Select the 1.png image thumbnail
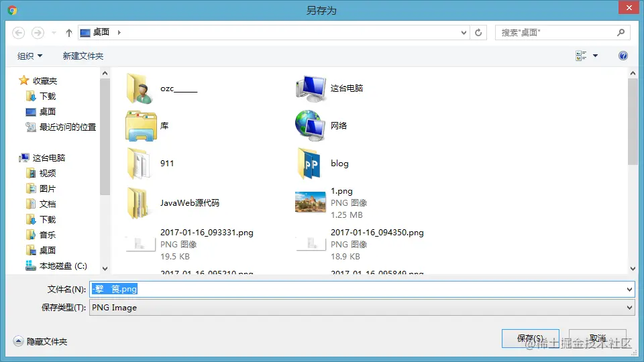 [x=310, y=202]
